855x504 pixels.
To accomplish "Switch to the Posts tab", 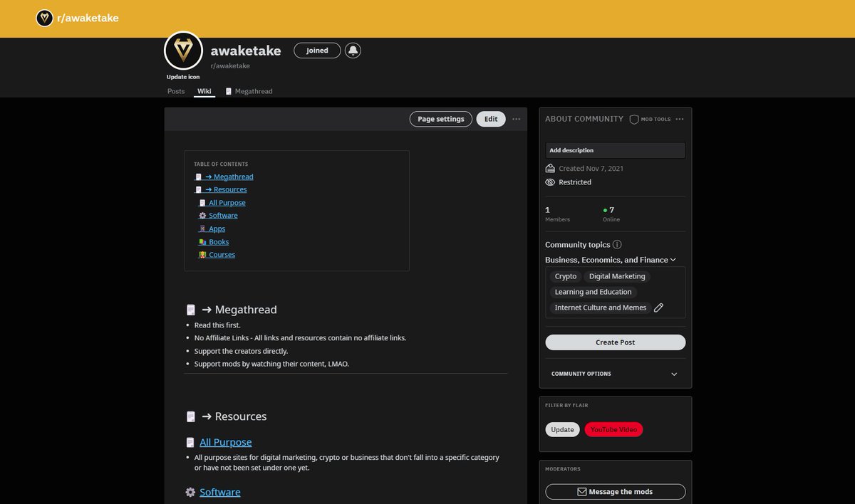I will tap(176, 91).
